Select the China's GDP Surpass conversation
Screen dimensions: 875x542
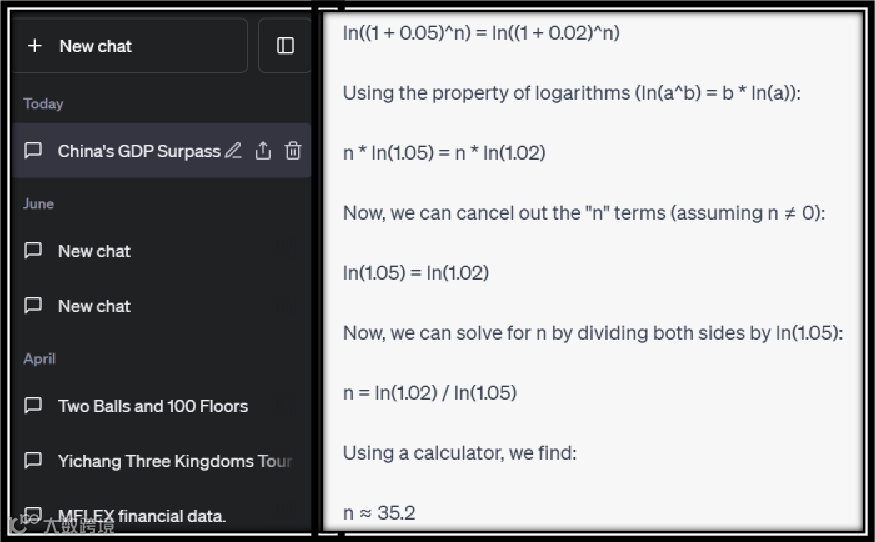pos(138,151)
